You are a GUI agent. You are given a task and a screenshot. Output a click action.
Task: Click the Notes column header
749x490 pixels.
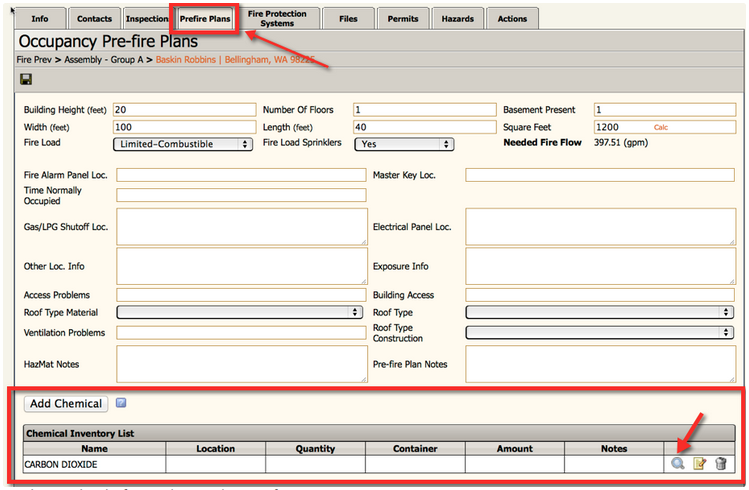(x=614, y=448)
